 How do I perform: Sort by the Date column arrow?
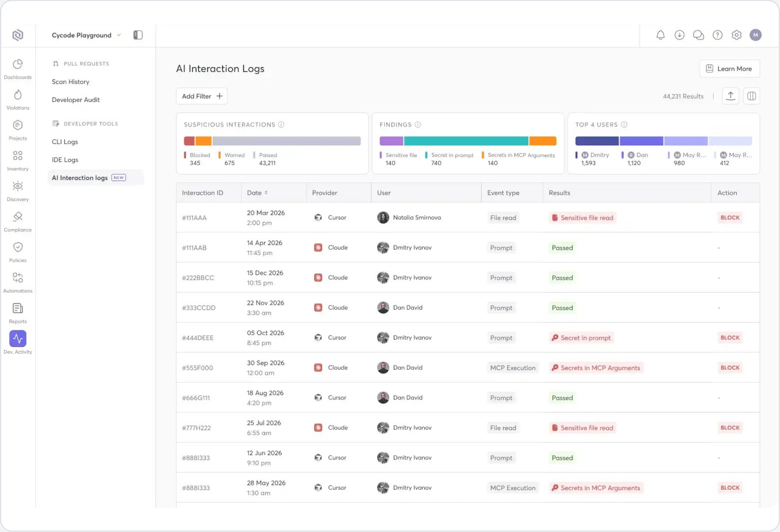[x=266, y=193]
